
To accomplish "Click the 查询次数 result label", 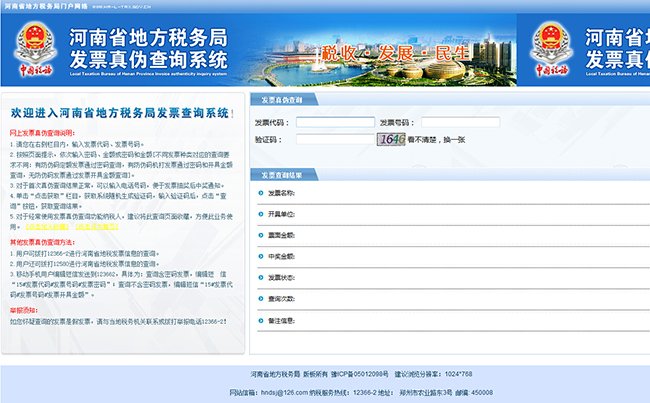I will pyautogui.click(x=281, y=299).
